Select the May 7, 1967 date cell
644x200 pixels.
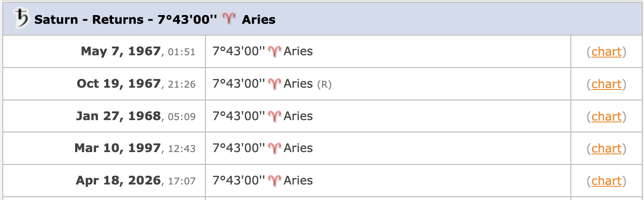click(x=104, y=52)
